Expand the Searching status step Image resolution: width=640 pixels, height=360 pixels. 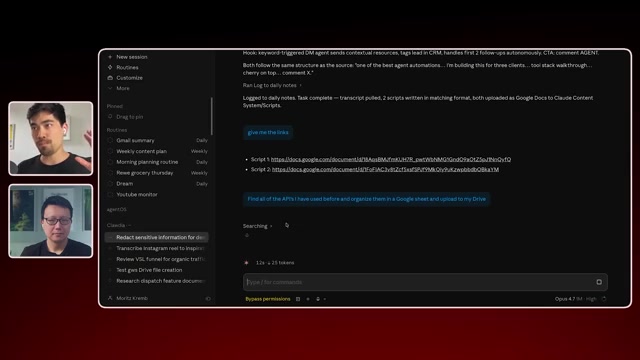258,226
